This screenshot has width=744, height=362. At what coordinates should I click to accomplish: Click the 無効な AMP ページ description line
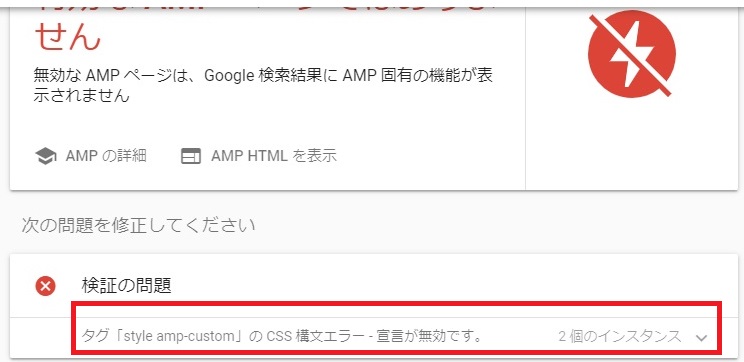(263, 75)
